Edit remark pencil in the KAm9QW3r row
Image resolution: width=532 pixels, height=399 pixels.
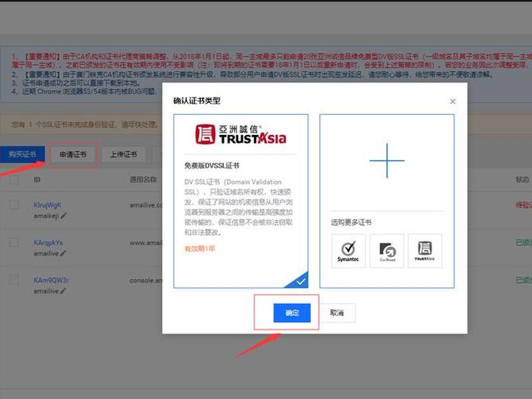pyautogui.click(x=63, y=291)
